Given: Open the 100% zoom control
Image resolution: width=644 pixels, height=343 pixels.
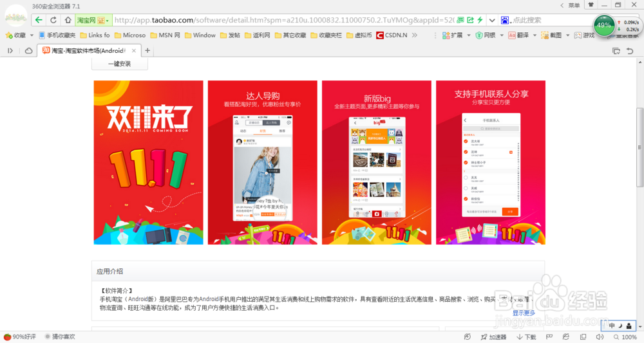Looking at the screenshot, I should [625, 337].
